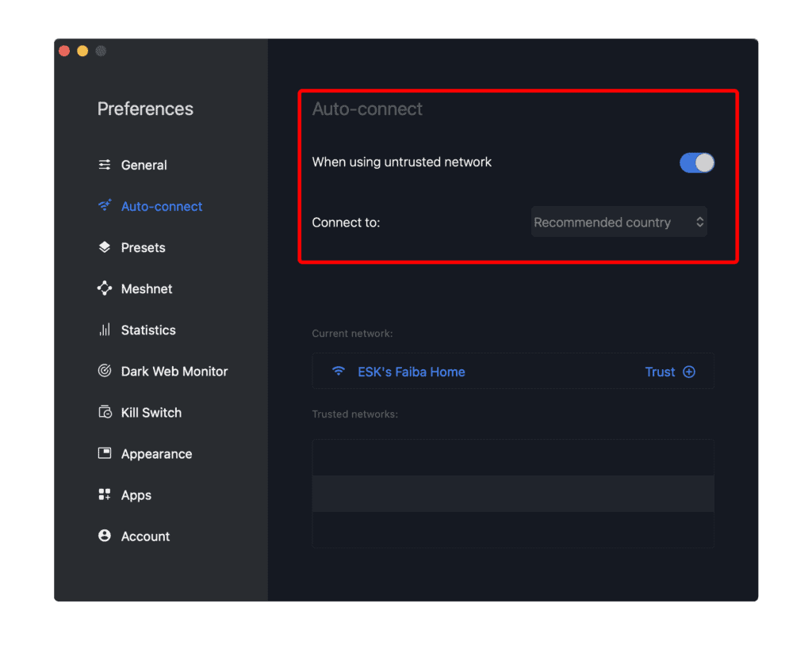Click the Auto-connect heading in the main pane
The width and height of the screenshot is (812, 645).
click(367, 109)
